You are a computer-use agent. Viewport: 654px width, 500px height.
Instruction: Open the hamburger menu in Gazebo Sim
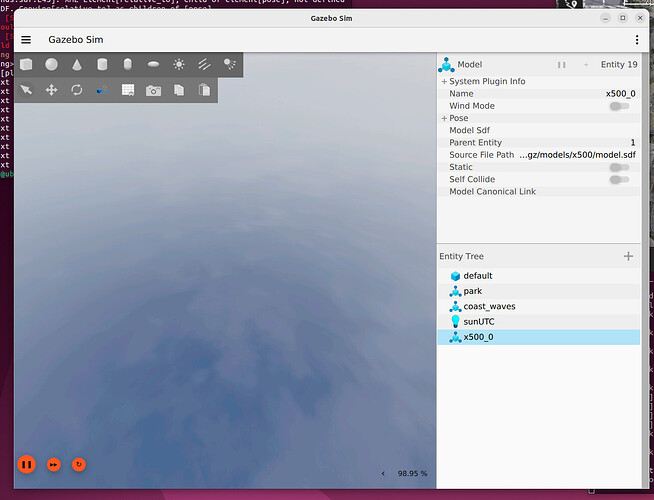pyautogui.click(x=26, y=40)
